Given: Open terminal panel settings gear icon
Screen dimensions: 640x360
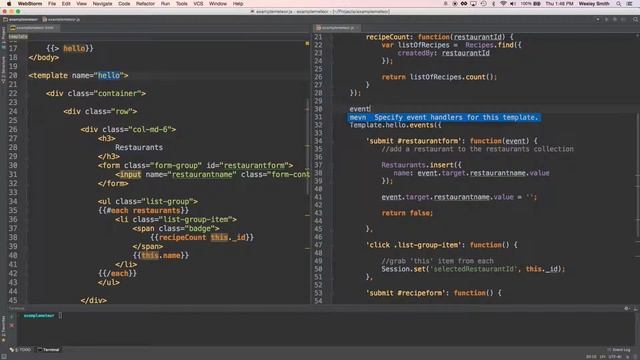Looking at the screenshot, I should coord(626,309).
